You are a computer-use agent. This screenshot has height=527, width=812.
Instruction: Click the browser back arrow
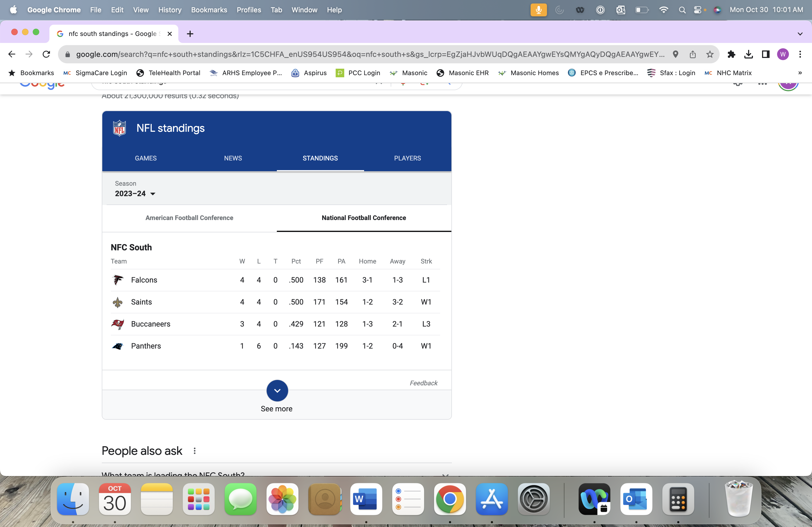pyautogui.click(x=12, y=54)
